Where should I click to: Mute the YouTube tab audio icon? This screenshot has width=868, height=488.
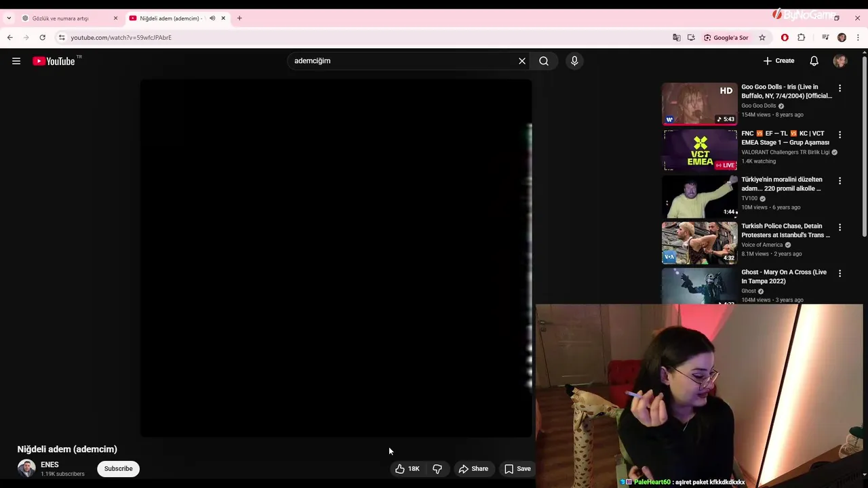click(x=212, y=18)
